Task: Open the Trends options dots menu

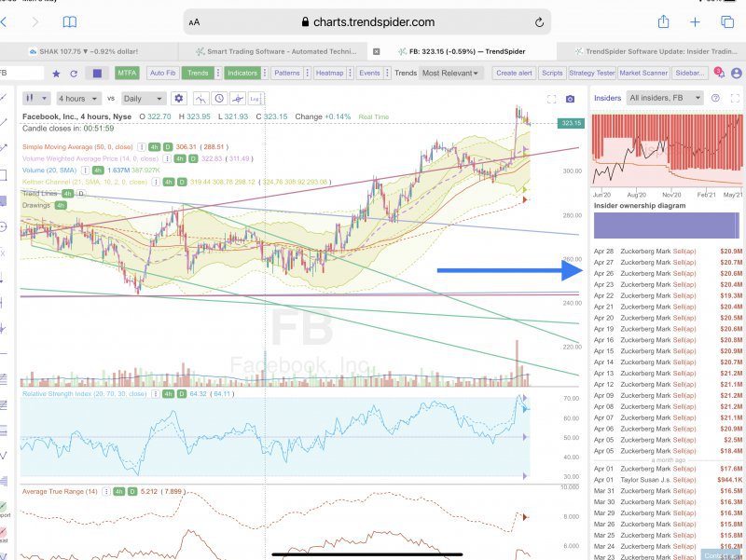Action: [218, 74]
